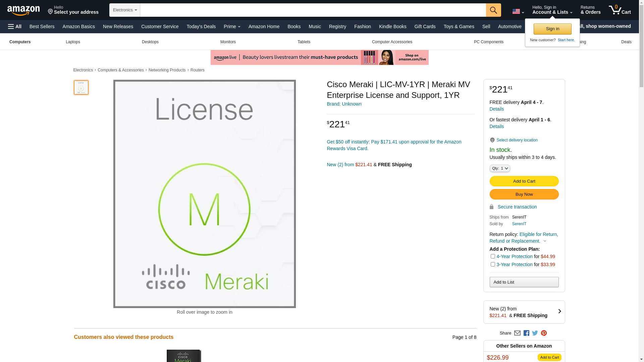Share on Twitter icon
This screenshot has width=644, height=362.
[x=535, y=333]
